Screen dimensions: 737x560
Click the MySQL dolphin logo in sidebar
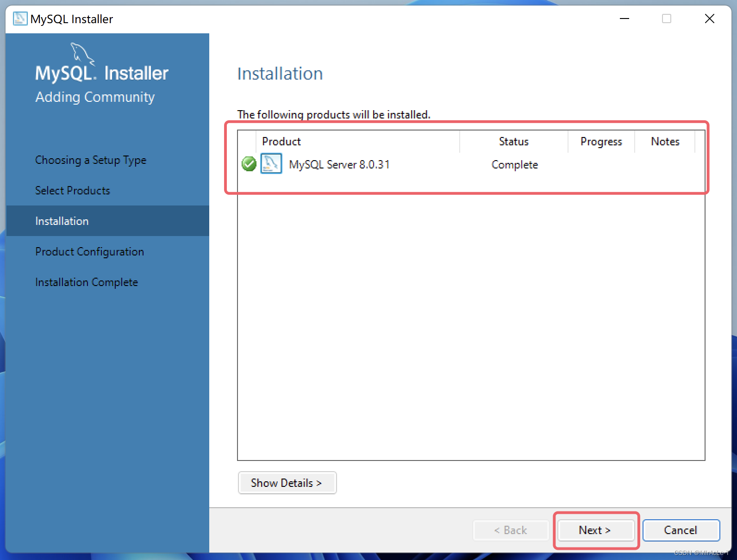82,54
